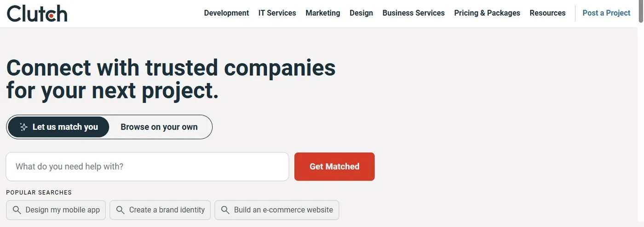Click the Post a Project link
The height and width of the screenshot is (227, 644).
tap(606, 13)
